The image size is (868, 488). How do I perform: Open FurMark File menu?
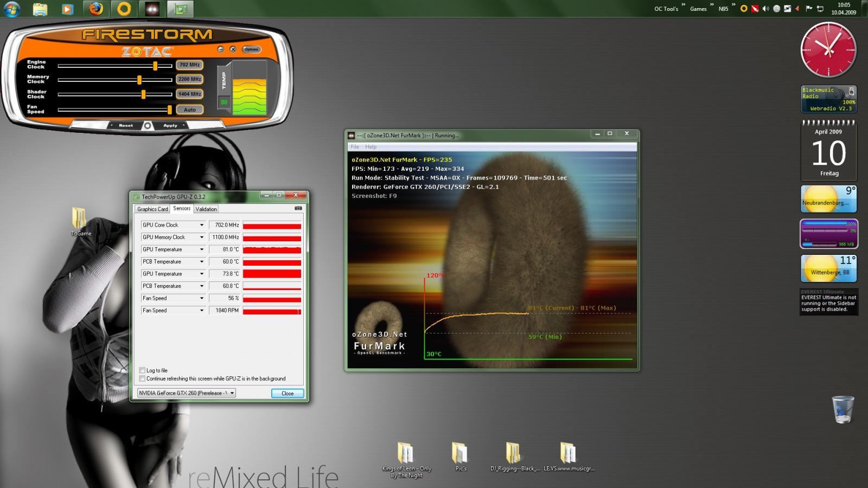355,147
